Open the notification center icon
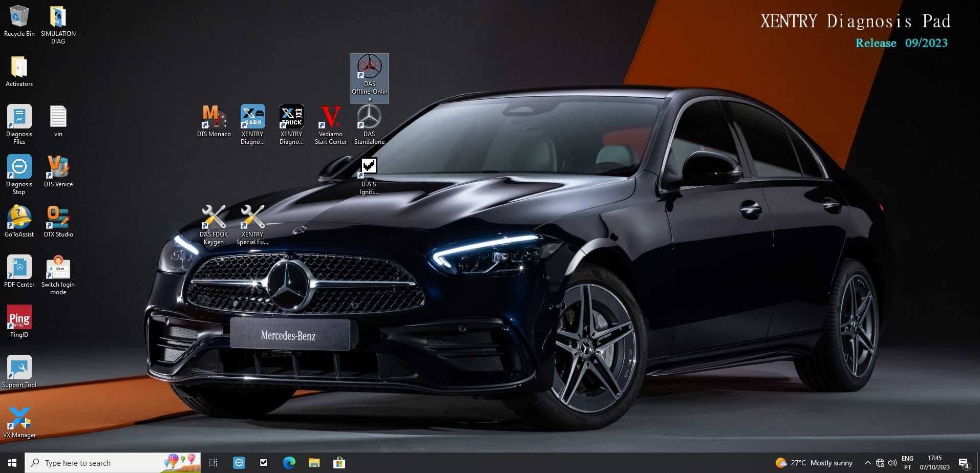 click(x=965, y=463)
